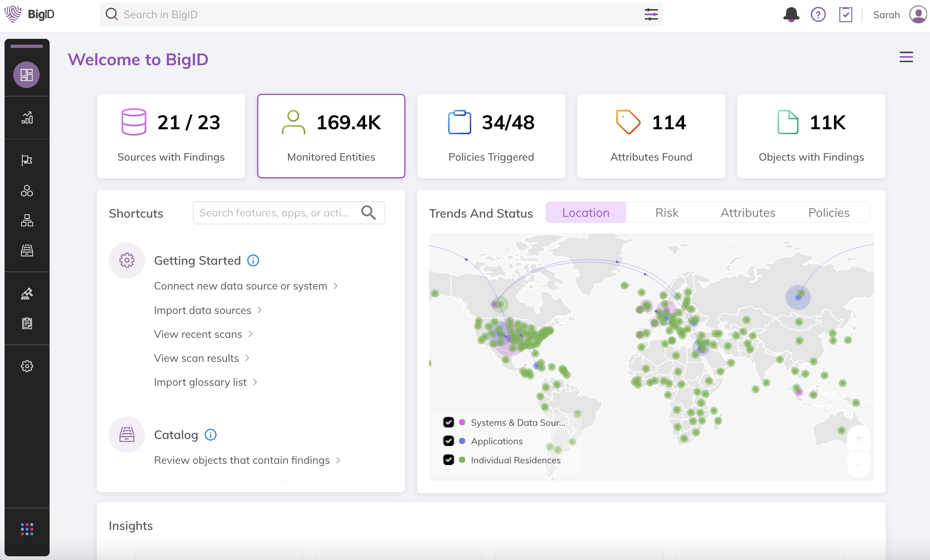
Task: Click the Catalog drawer circle icon
Action: pos(127,434)
